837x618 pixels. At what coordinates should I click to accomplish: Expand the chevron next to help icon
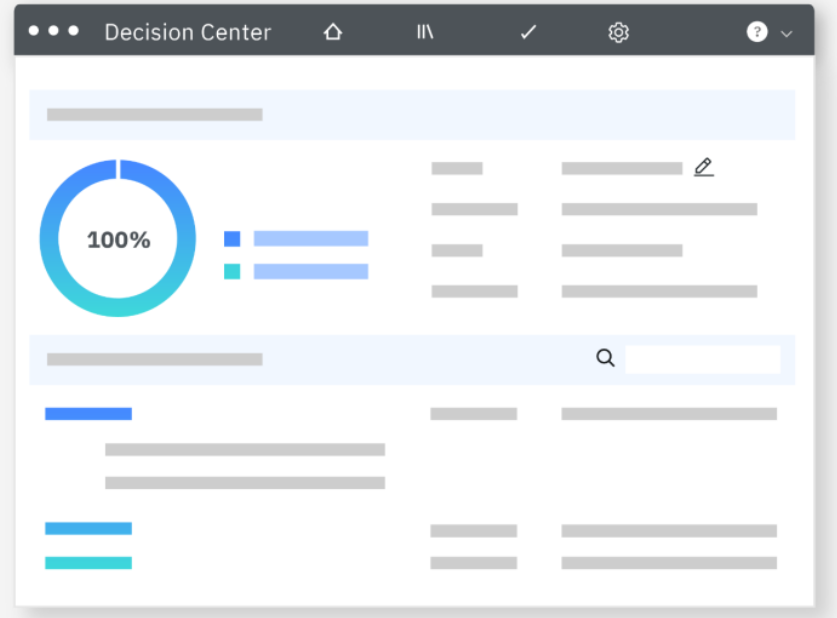point(787,33)
